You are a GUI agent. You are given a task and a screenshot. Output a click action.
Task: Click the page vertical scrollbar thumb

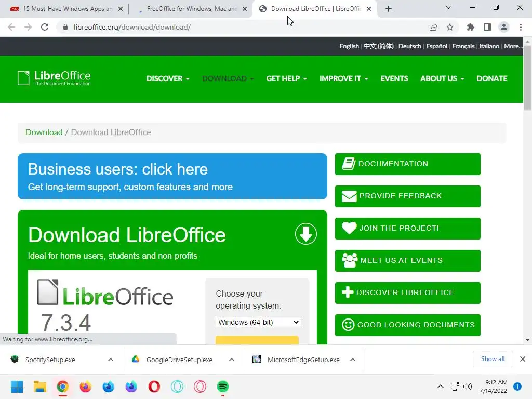click(x=527, y=78)
